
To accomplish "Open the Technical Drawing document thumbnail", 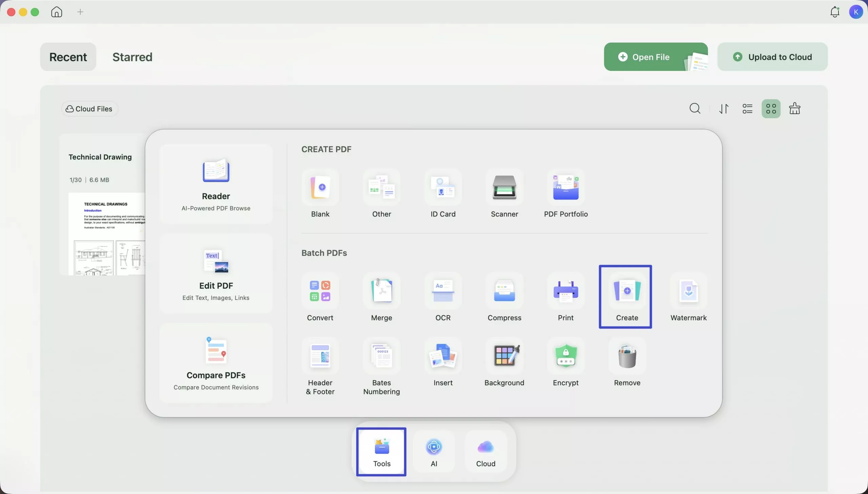I will pyautogui.click(x=102, y=234).
